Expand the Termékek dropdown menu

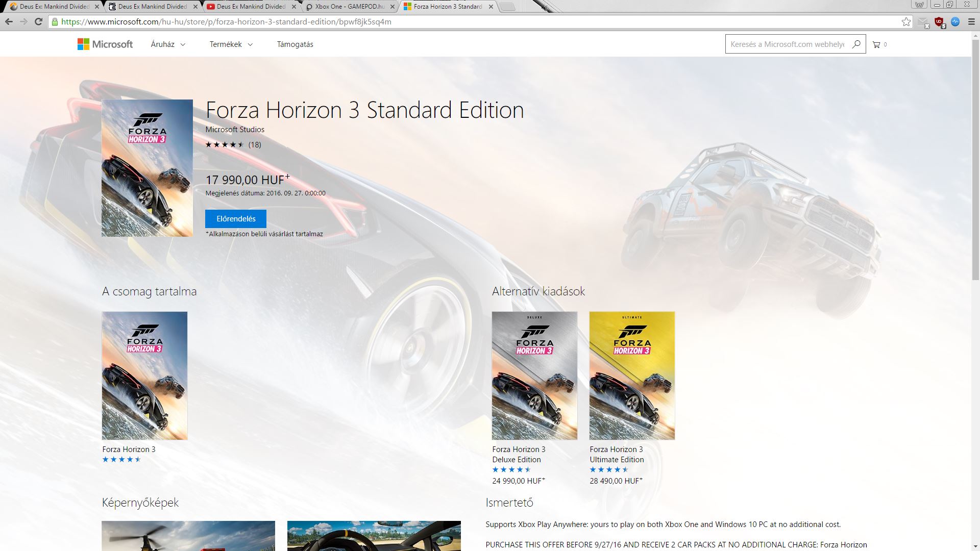pos(231,44)
